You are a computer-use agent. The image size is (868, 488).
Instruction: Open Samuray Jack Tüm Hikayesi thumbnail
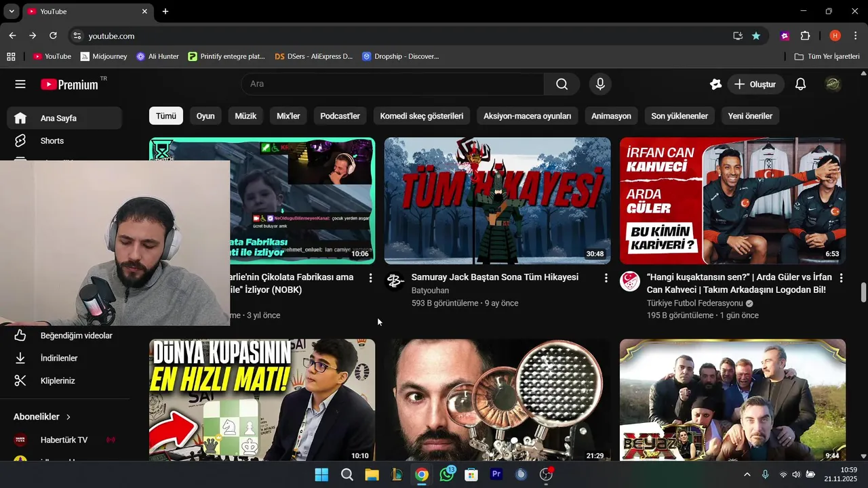click(x=498, y=201)
